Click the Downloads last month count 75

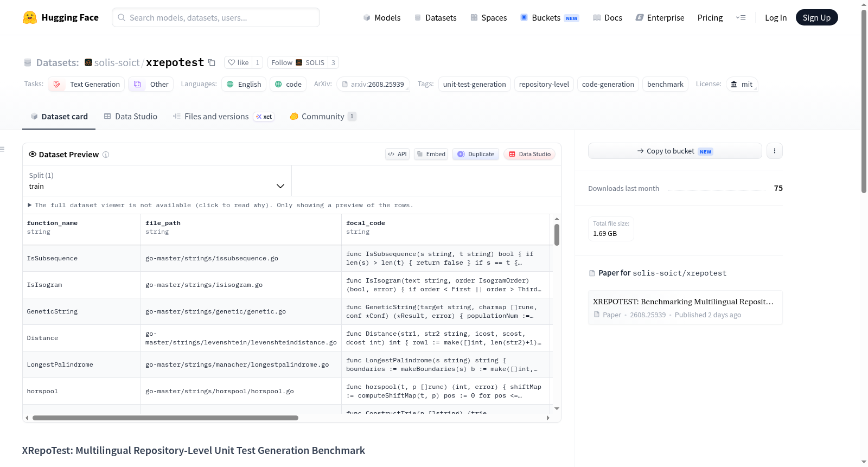tap(778, 188)
